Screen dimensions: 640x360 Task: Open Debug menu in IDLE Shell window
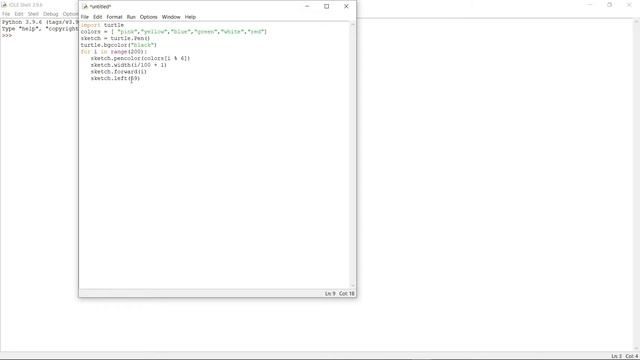(51, 14)
